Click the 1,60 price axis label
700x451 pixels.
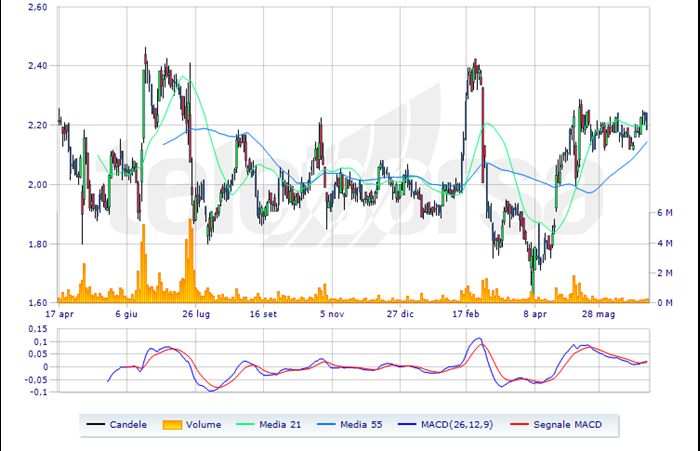[38, 303]
